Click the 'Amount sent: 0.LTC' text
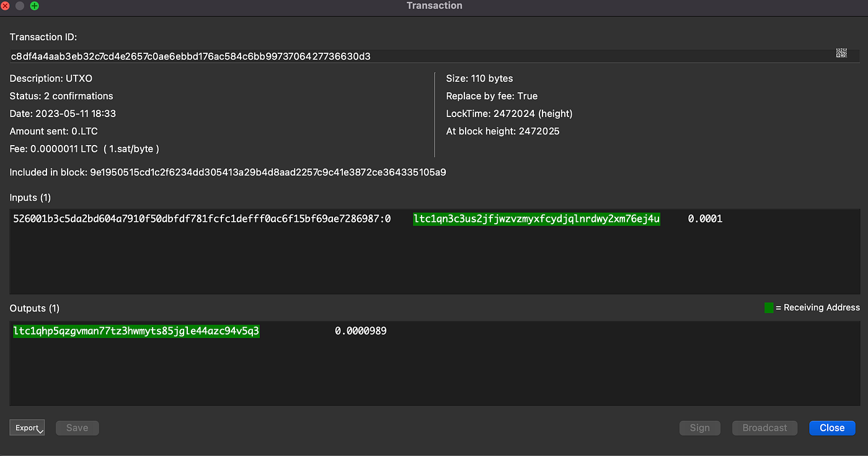Screen dimensions: 868x456 [x=54, y=131]
